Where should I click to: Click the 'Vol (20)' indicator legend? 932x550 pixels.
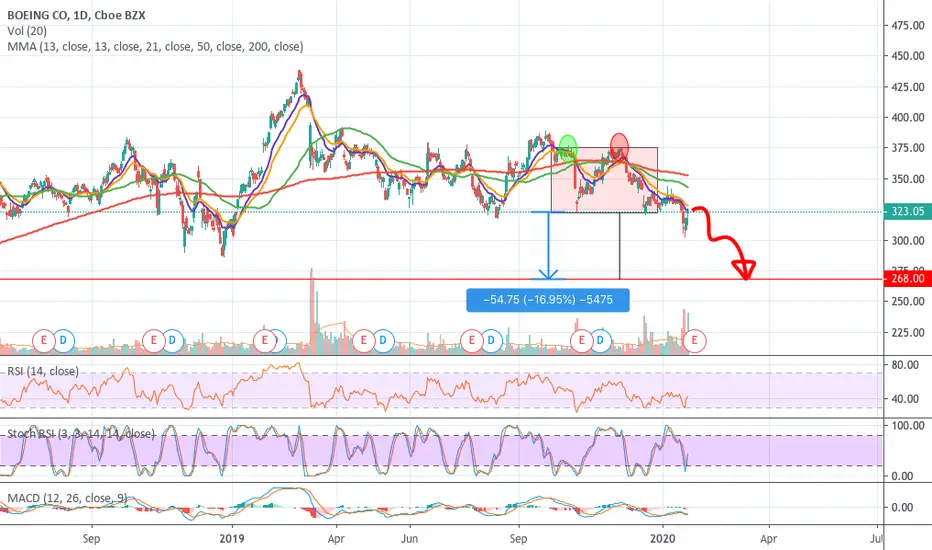coord(27,31)
